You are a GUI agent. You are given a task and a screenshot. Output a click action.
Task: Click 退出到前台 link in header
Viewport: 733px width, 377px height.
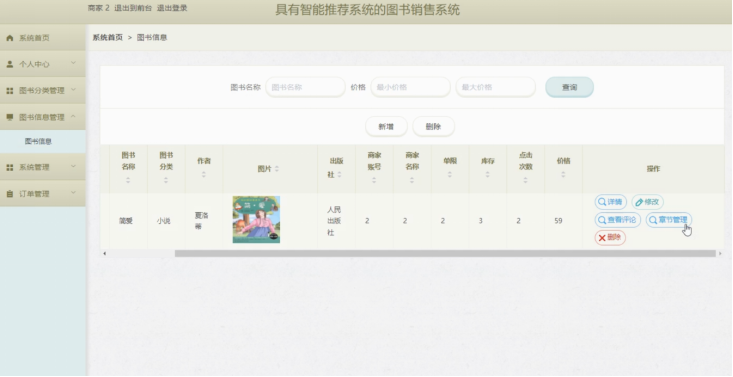(133, 8)
